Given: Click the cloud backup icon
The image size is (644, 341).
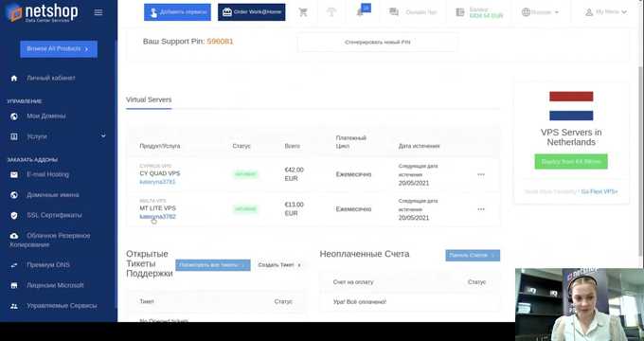Looking at the screenshot, I should (14, 236).
